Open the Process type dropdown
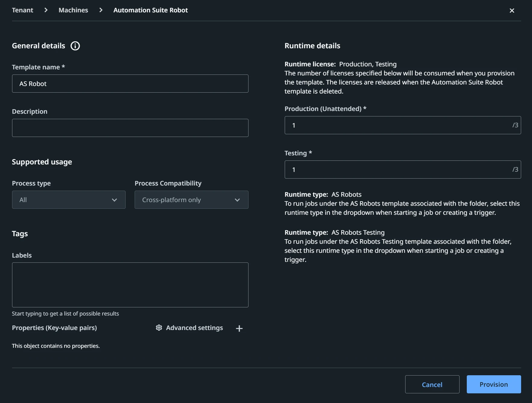The image size is (532, 403). click(69, 200)
